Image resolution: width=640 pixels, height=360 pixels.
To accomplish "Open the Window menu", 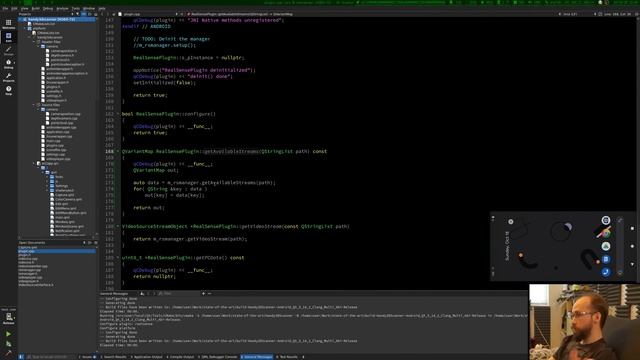I will click(89, 8).
